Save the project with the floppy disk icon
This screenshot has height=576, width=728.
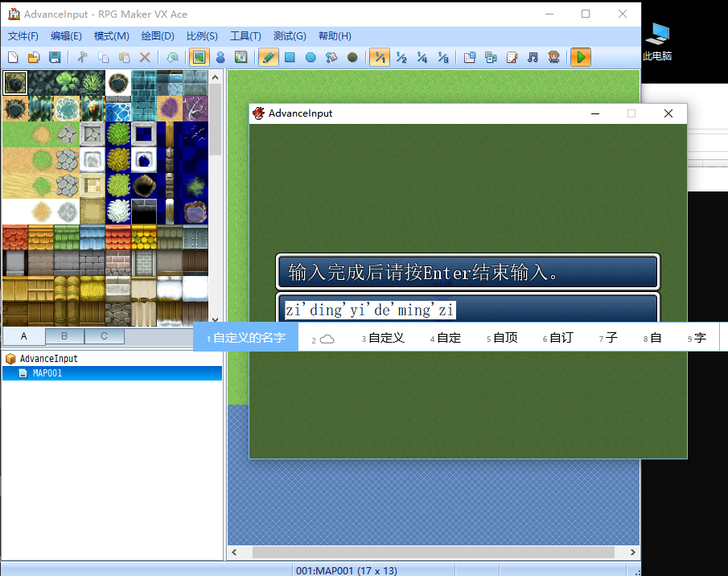[x=55, y=57]
